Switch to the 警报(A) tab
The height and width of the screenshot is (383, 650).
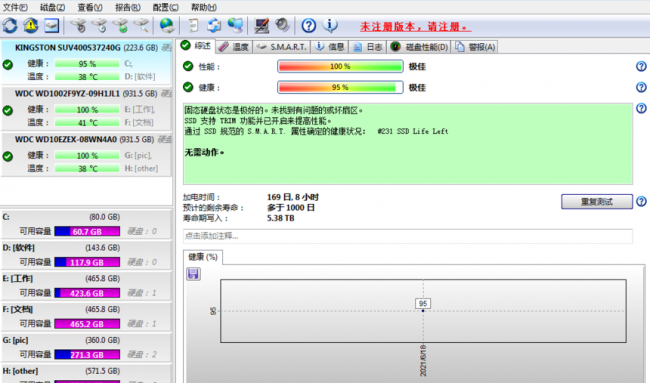tap(475, 47)
